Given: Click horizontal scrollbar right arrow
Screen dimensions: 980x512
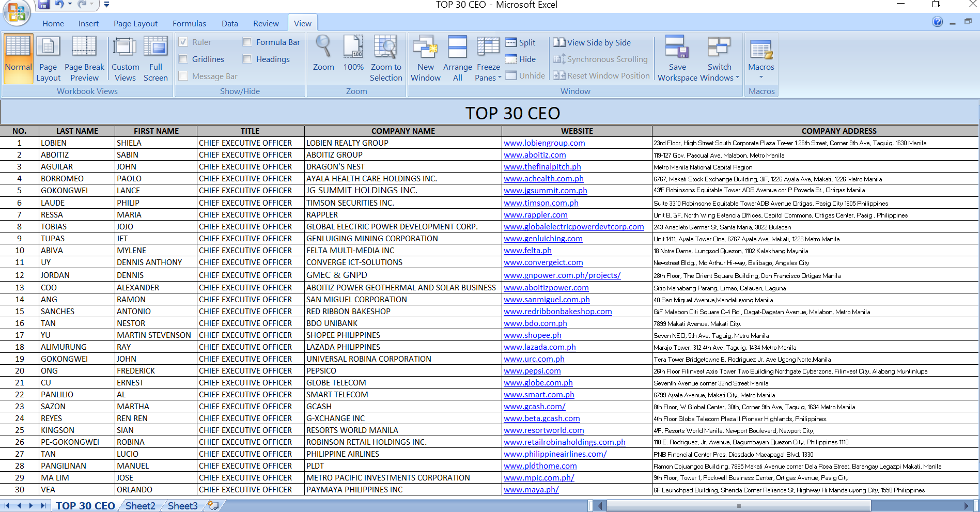Looking at the screenshot, I should click(x=967, y=506).
